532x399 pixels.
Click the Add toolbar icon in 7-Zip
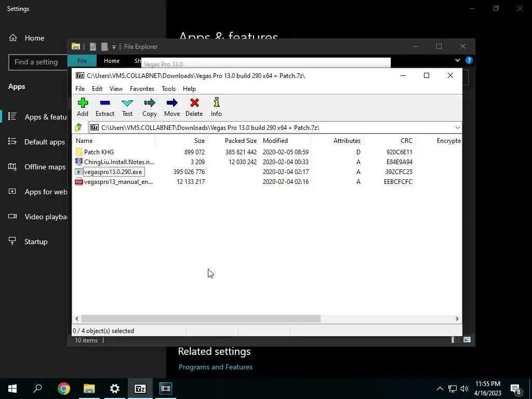pos(83,103)
